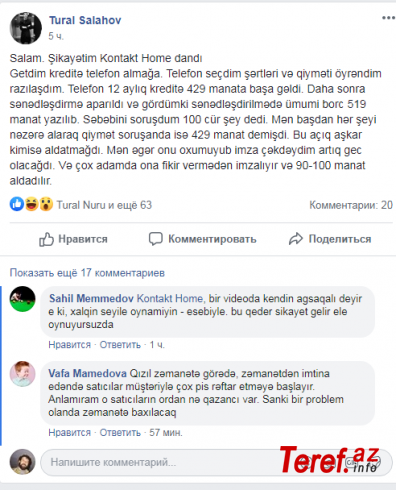Open Vafa Mamedova's avatar
396x490 pixels.
tap(22, 374)
